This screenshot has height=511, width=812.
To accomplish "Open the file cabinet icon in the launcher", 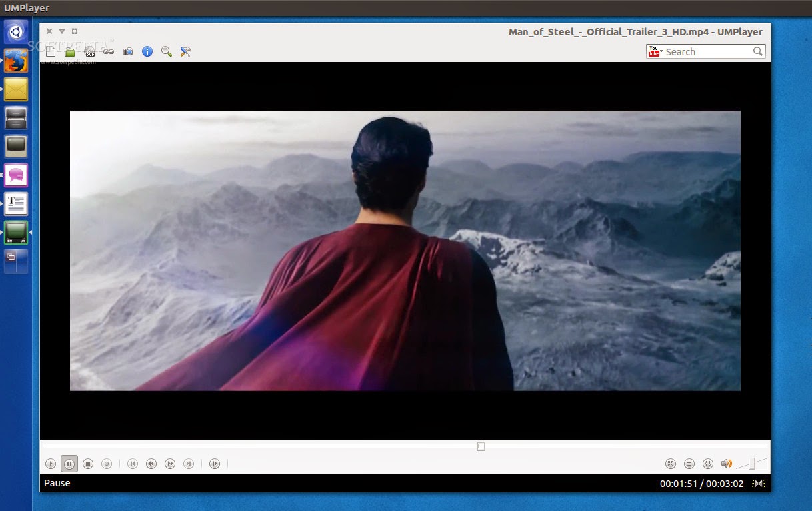I will coord(16,118).
